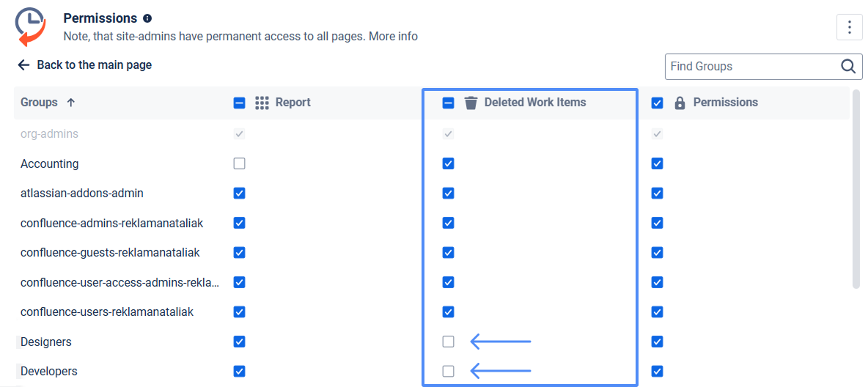Click the Permissions lock icon

coord(680,103)
